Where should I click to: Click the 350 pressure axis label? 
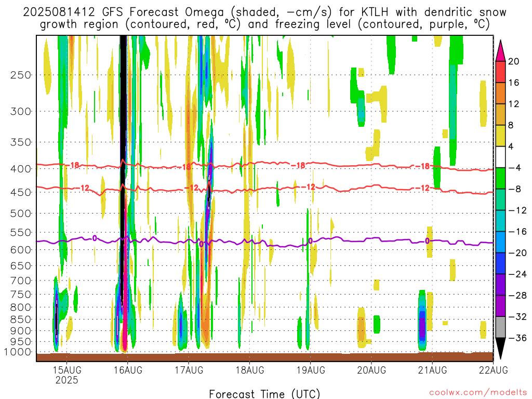pyautogui.click(x=21, y=142)
